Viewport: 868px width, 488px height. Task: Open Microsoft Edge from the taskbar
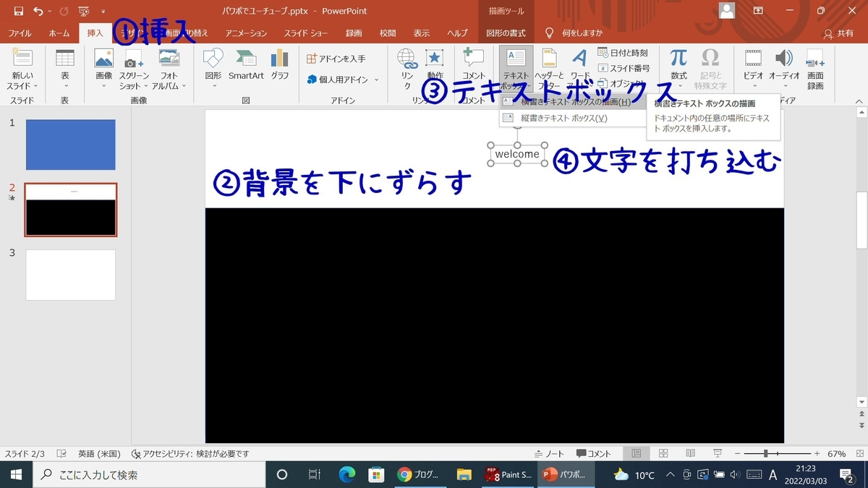coord(347,474)
